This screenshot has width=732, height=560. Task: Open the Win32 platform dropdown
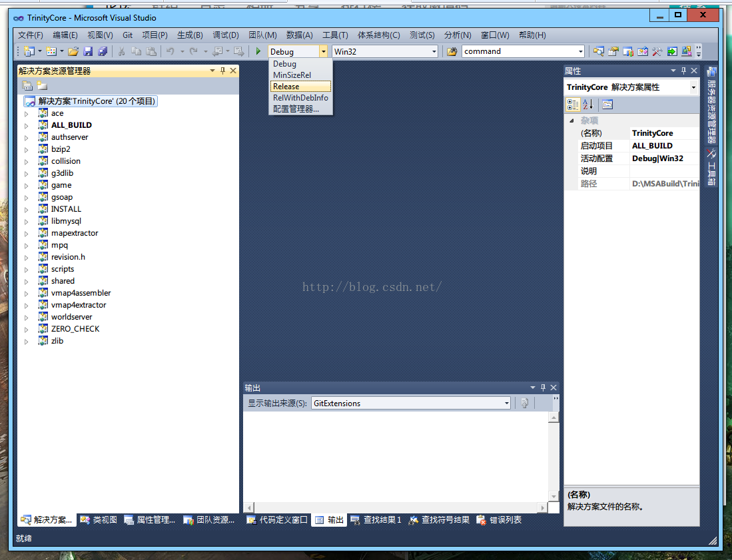tap(434, 51)
